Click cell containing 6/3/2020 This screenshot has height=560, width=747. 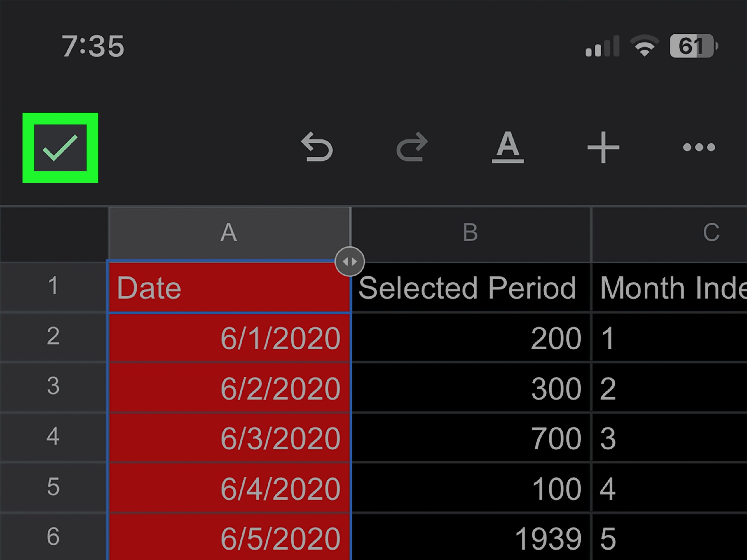coord(229,438)
